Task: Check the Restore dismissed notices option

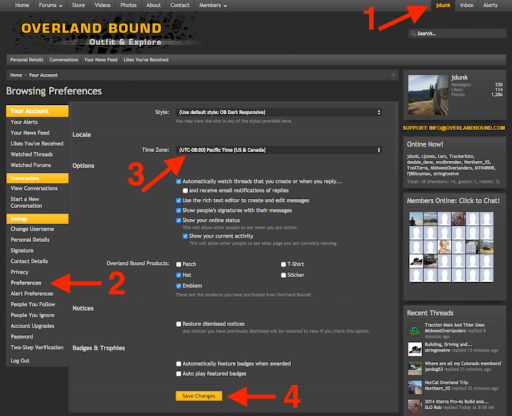Action: (x=179, y=324)
